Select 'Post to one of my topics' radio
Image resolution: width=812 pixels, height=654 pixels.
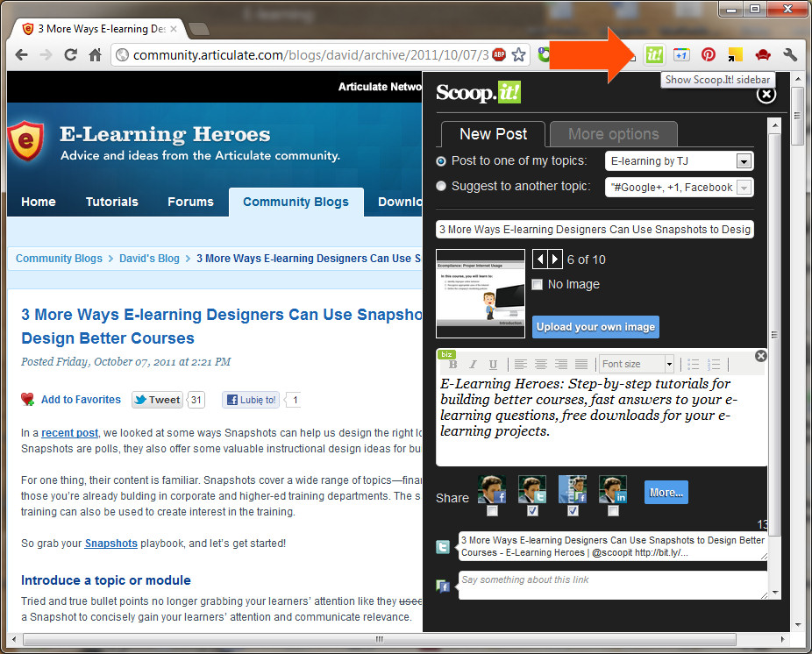point(441,161)
